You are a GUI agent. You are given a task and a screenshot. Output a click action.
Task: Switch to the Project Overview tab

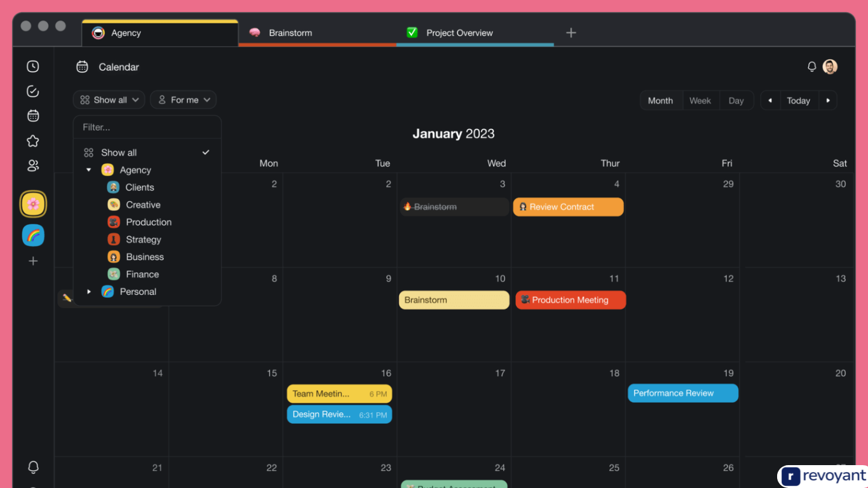tap(459, 32)
